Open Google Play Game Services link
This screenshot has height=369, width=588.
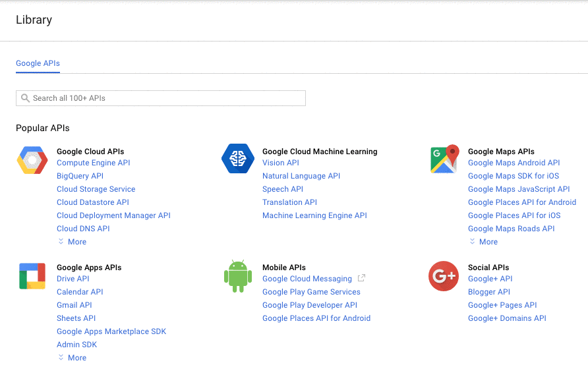[x=311, y=292]
